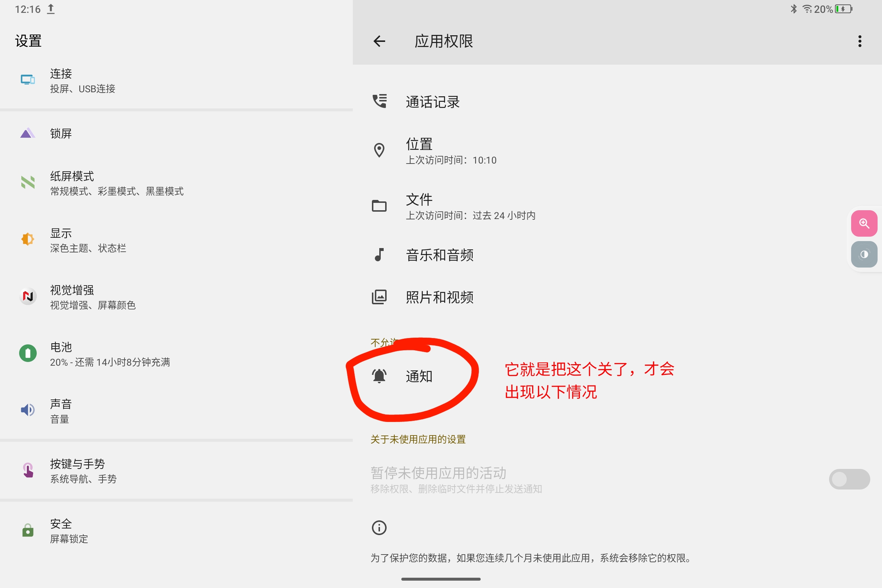
Task: Open 显示 settings
Action: (x=176, y=240)
